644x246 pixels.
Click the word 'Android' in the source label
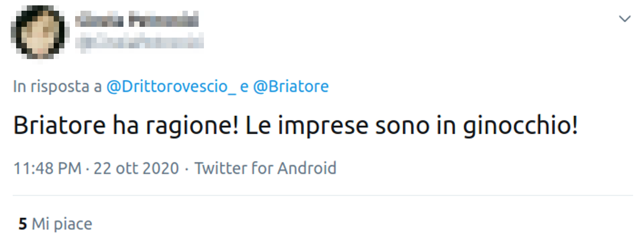(306, 168)
